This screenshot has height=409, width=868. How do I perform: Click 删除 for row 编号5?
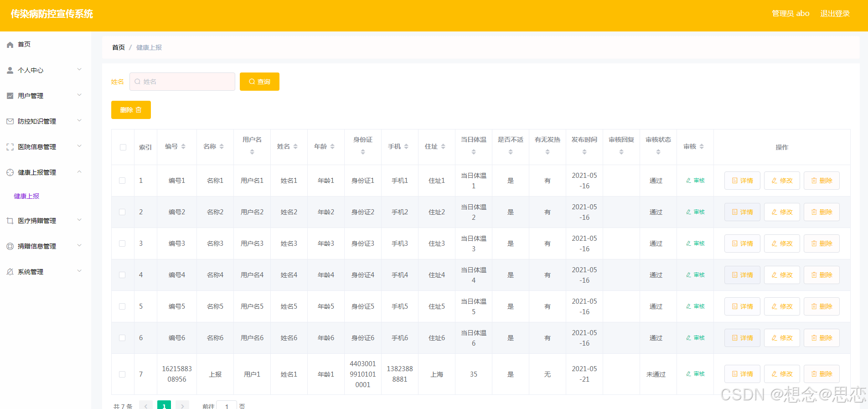coord(821,306)
